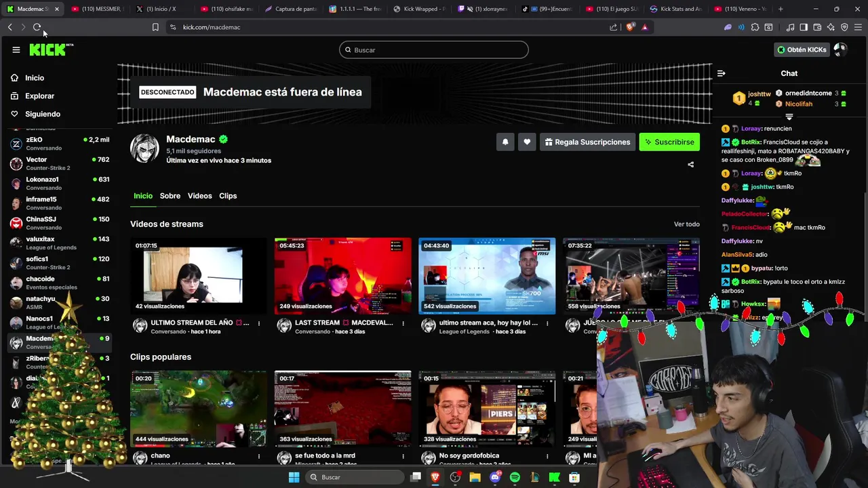Open Brave music note playlist icon
The width and height of the screenshot is (868, 488).
click(x=790, y=27)
